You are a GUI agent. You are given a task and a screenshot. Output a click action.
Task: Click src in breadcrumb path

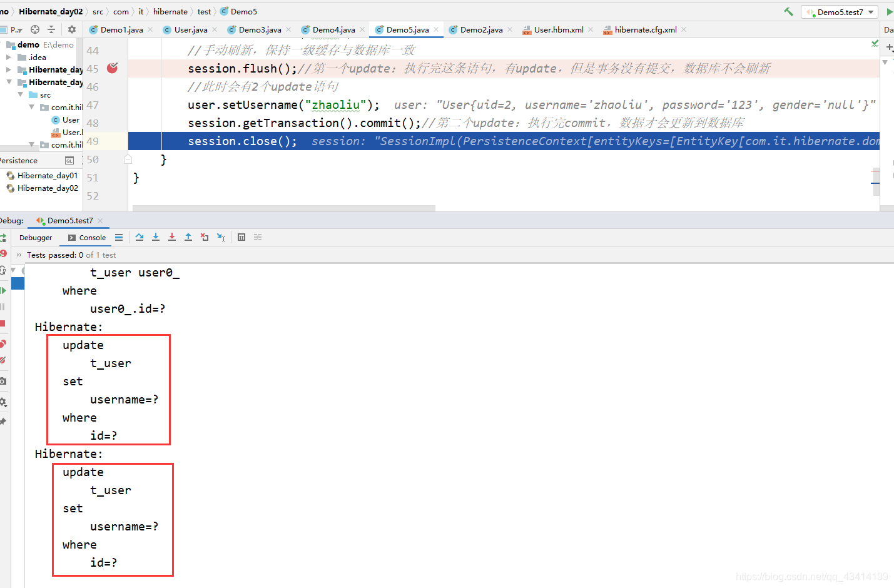[98, 11]
